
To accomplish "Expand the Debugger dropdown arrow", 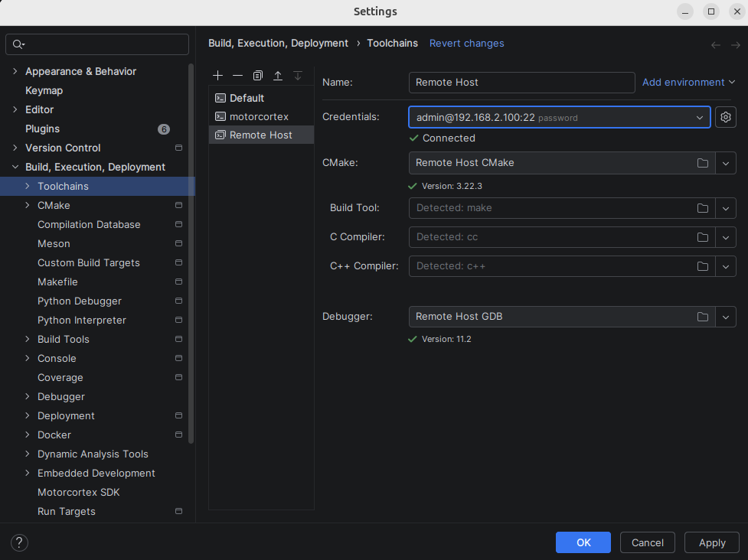I will 726,317.
